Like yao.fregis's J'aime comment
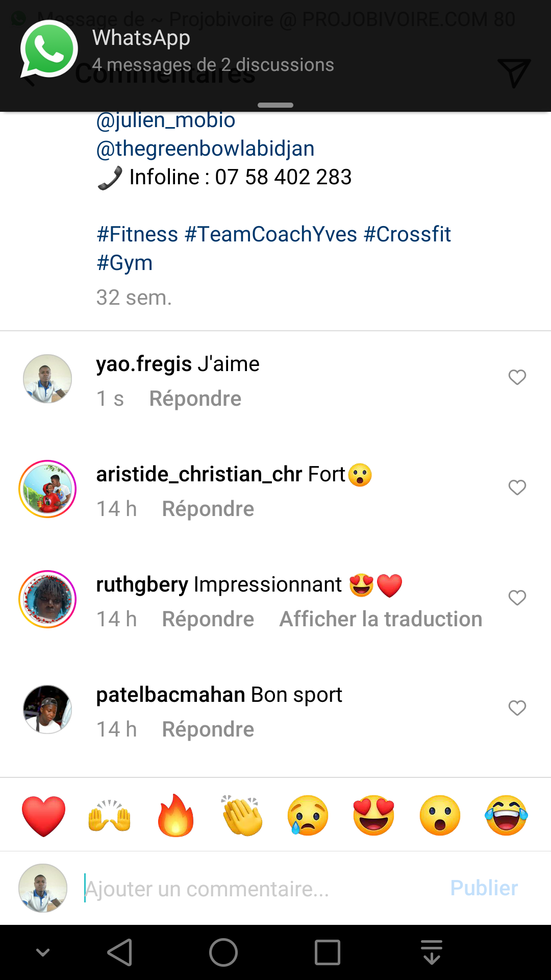 [x=517, y=377]
